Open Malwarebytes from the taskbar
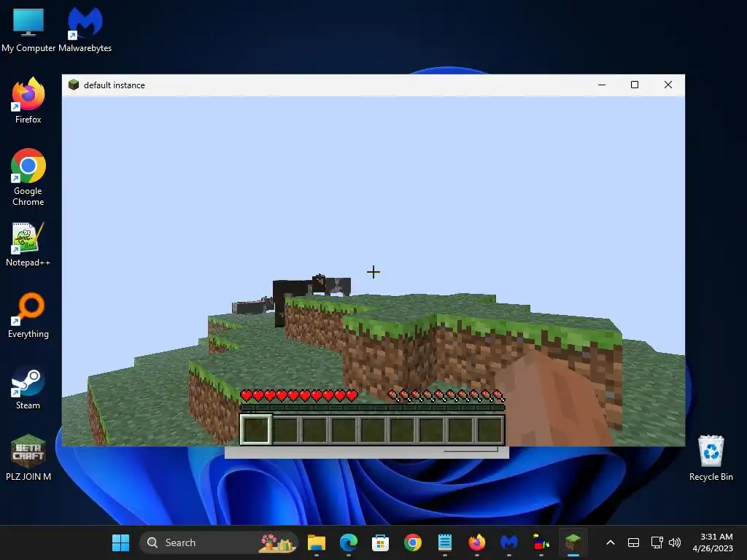This screenshot has height=560, width=747. [508, 542]
